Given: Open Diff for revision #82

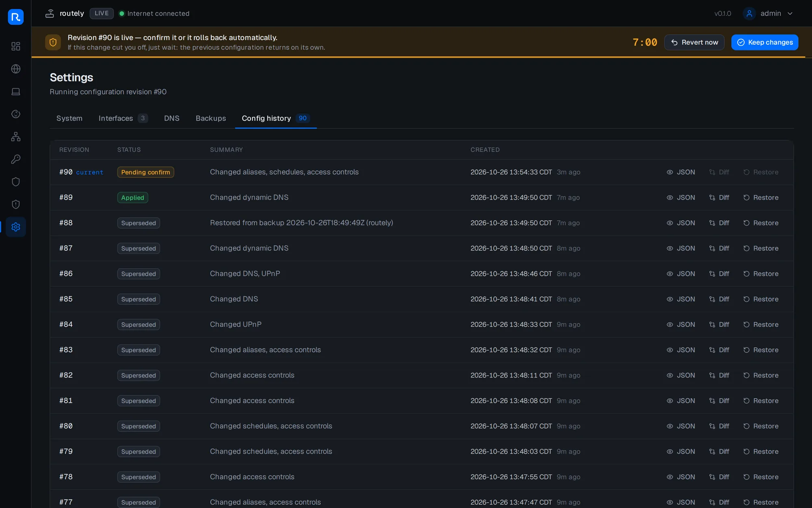Looking at the screenshot, I should coord(719,376).
